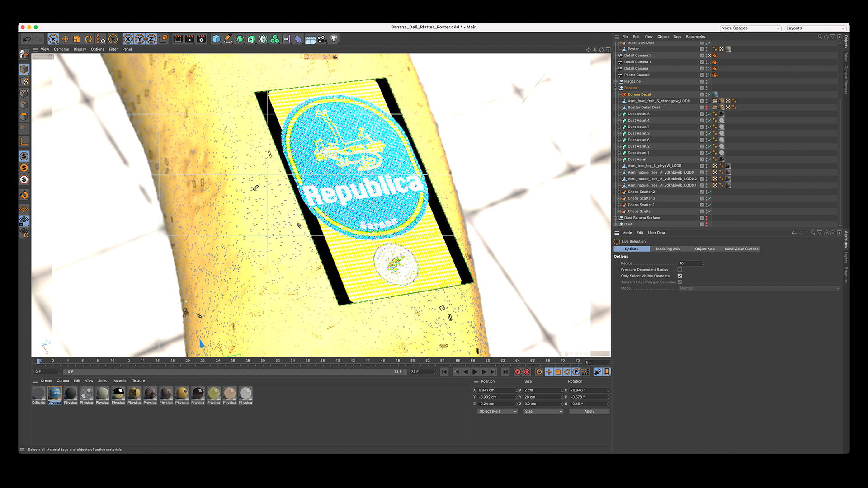Add a Floor grid environment object

tap(310, 39)
